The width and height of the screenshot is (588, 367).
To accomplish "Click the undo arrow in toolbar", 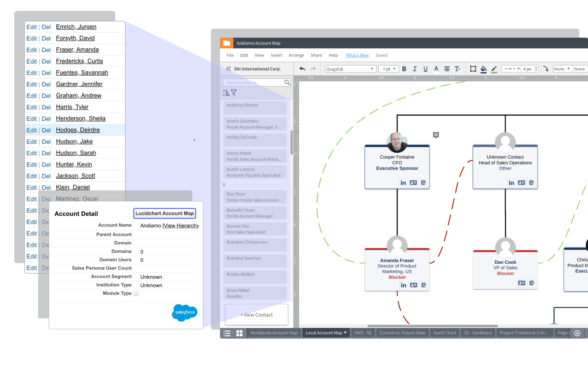I will (302, 69).
